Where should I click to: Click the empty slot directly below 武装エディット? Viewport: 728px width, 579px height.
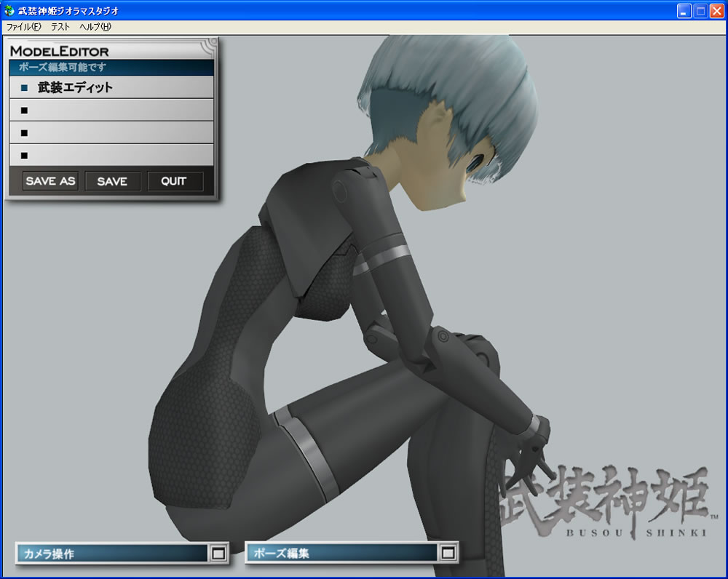111,111
